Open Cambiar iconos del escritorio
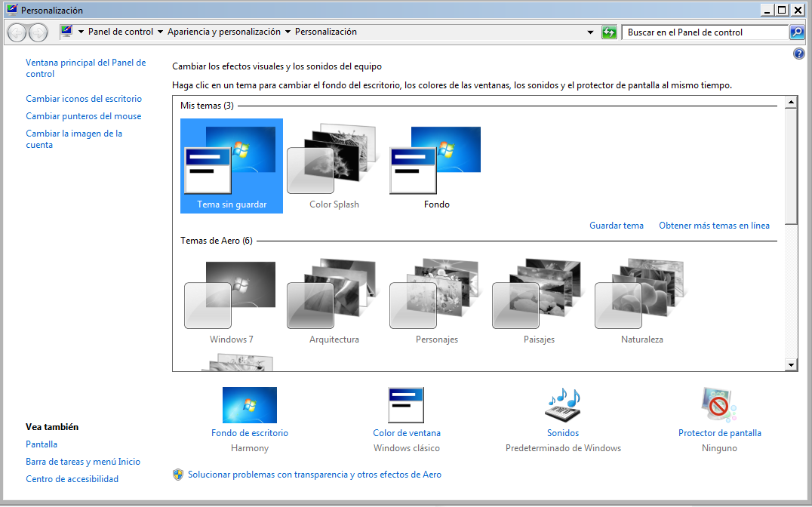This screenshot has width=812, height=507. (x=84, y=98)
